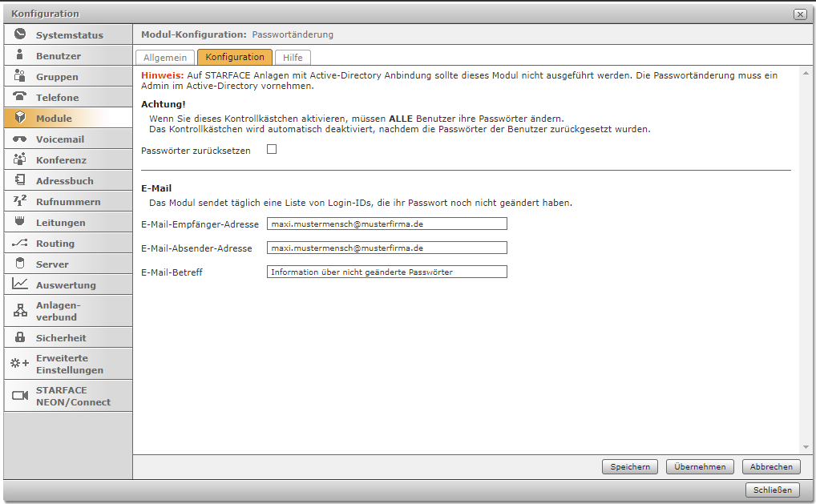This screenshot has height=504, width=816.
Task: Click the scrollbar down arrow
Action: tap(806, 447)
